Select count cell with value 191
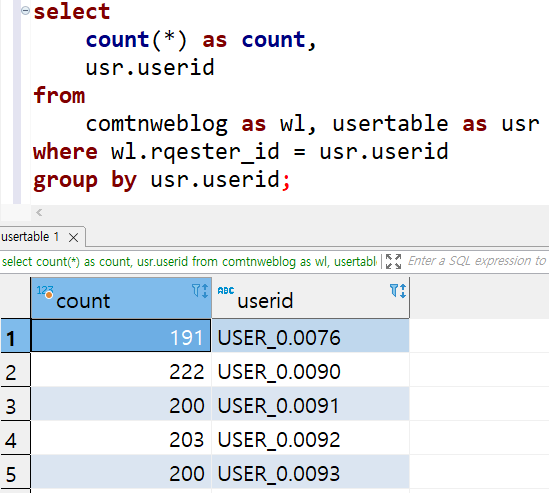Image resolution: width=549 pixels, height=493 pixels. tap(121, 335)
